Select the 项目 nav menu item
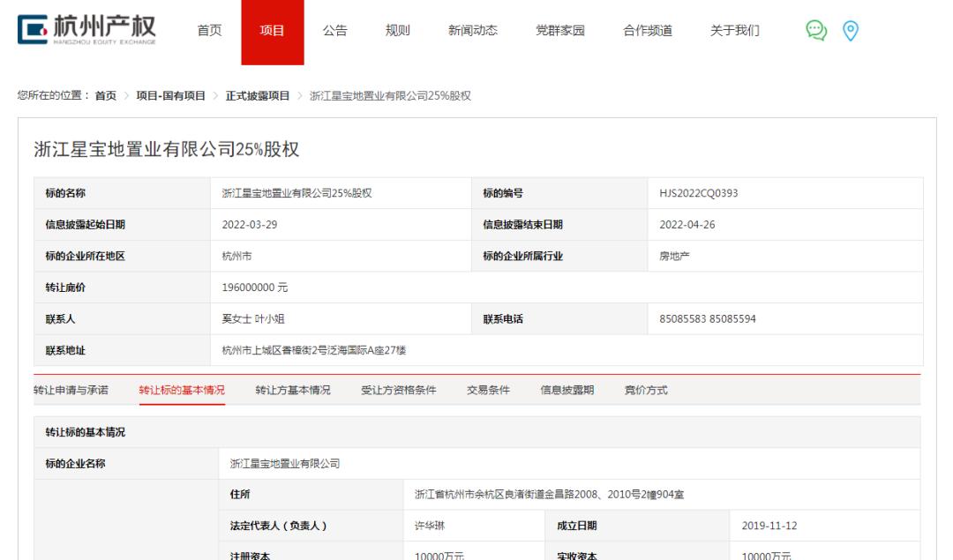Image resolution: width=953 pixels, height=560 pixels. (273, 33)
